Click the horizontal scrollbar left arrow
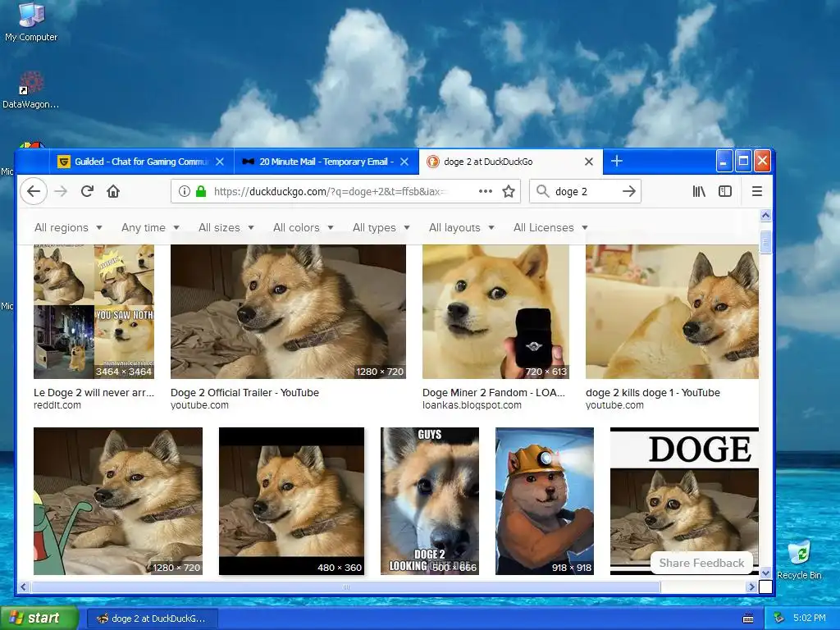840x630 pixels. (23, 587)
